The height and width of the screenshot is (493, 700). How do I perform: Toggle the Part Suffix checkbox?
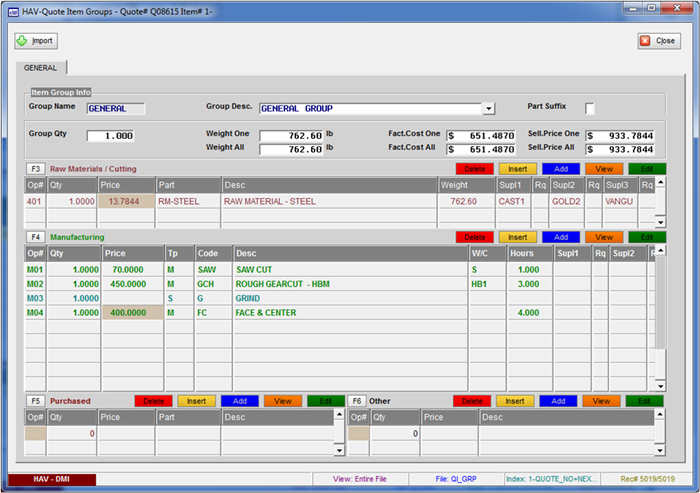click(x=590, y=108)
